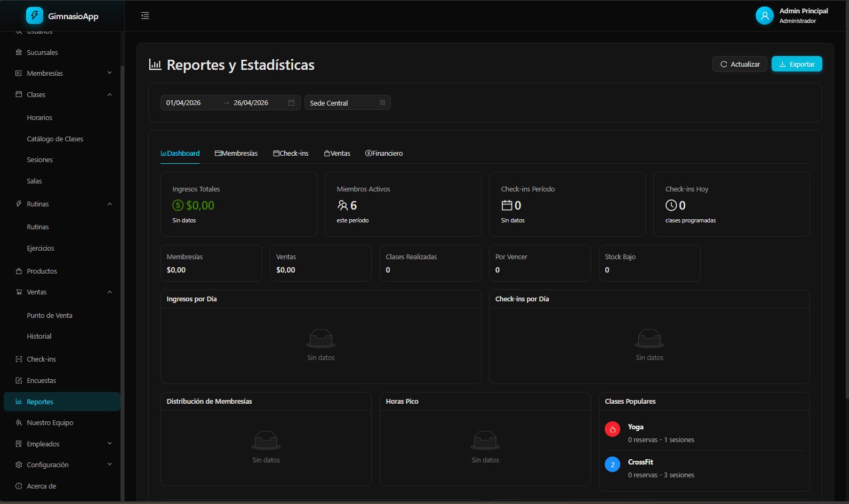Click the Miembros Activos value 6
Screen dimensions: 849x504
point(354,205)
